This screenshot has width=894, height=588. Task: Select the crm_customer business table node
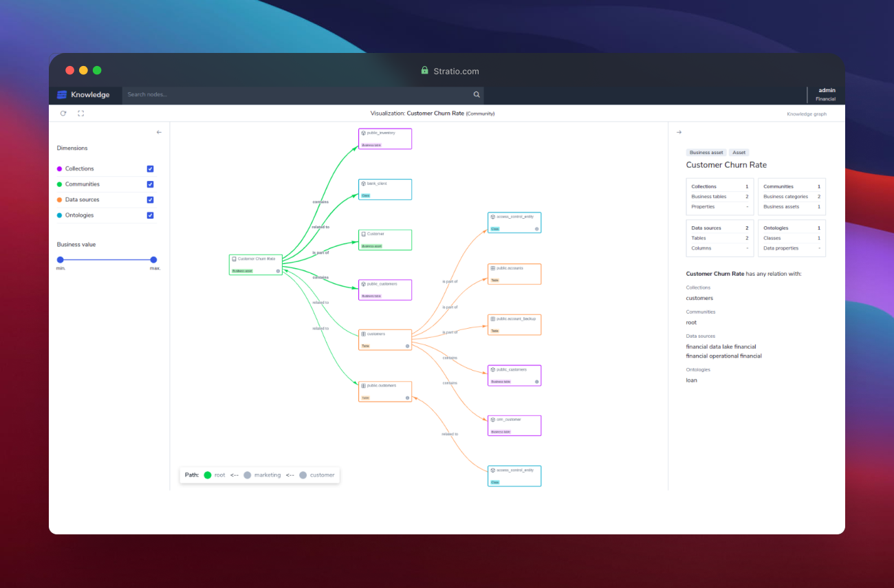click(514, 425)
